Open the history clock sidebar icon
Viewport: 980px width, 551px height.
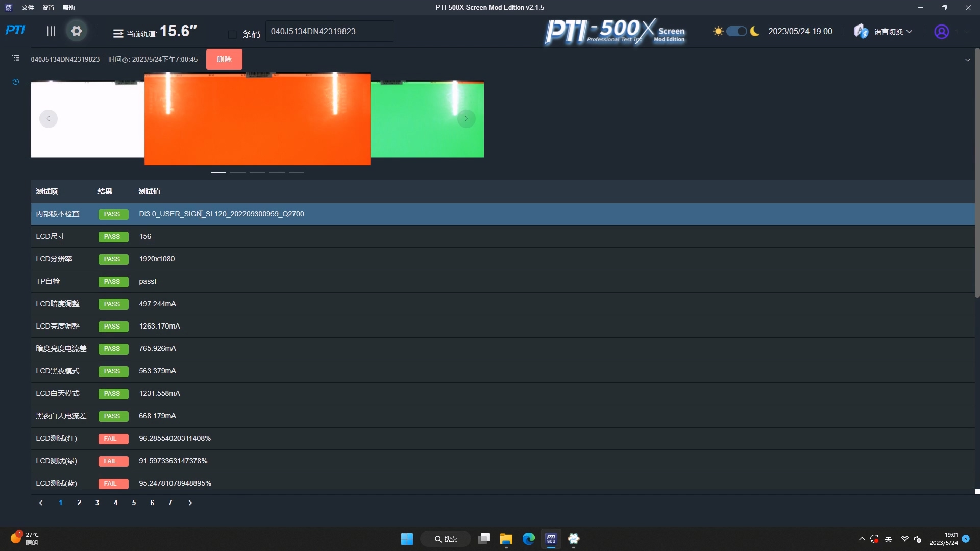tap(16, 82)
